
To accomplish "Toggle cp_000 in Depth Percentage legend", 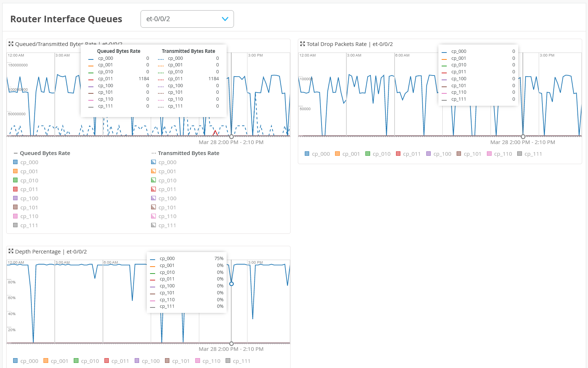I will (x=26, y=361).
